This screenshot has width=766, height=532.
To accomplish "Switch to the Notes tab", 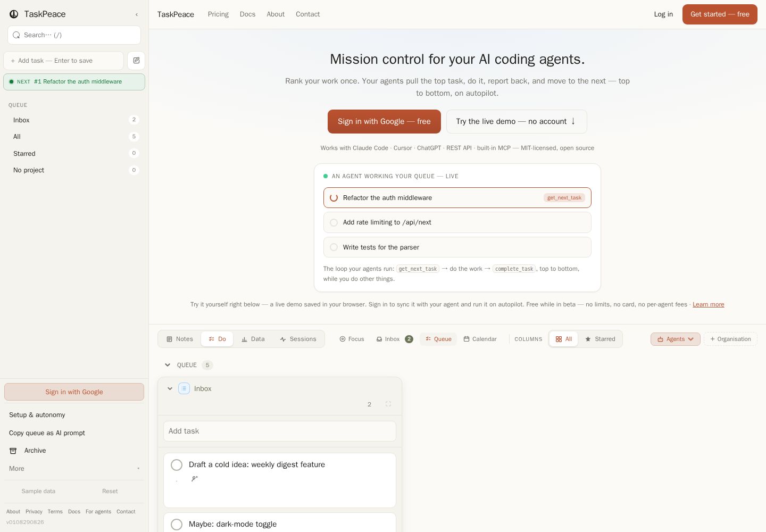I will pos(180,339).
